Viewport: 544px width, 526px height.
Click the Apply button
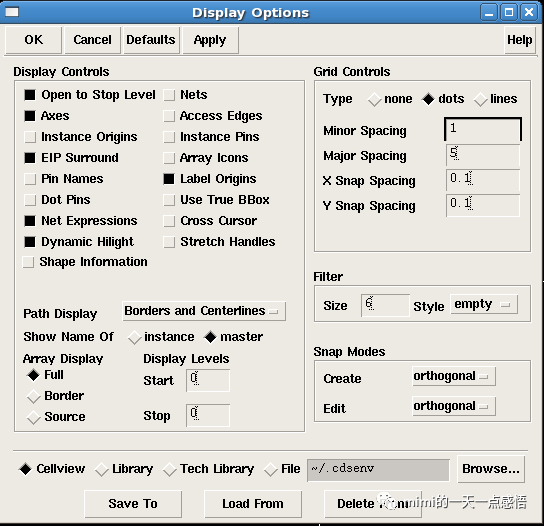210,40
